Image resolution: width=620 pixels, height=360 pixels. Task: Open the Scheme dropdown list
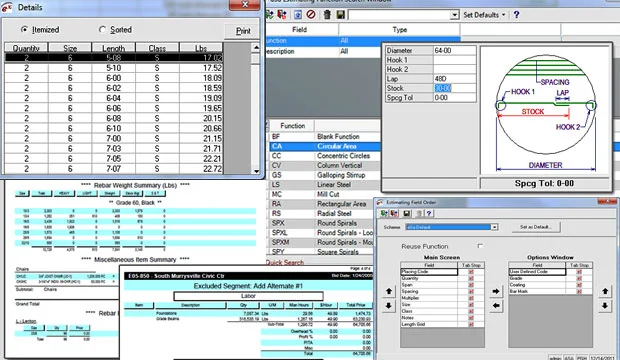point(494,227)
